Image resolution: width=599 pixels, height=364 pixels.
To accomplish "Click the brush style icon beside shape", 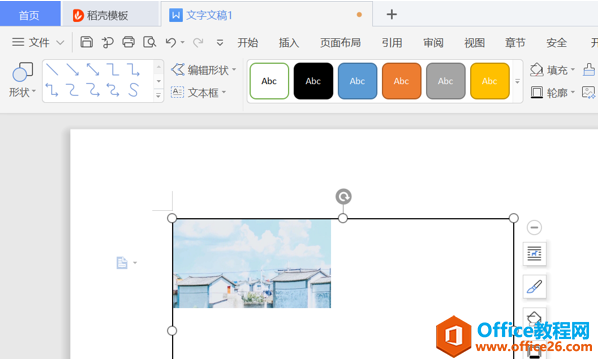I will pyautogui.click(x=534, y=286).
